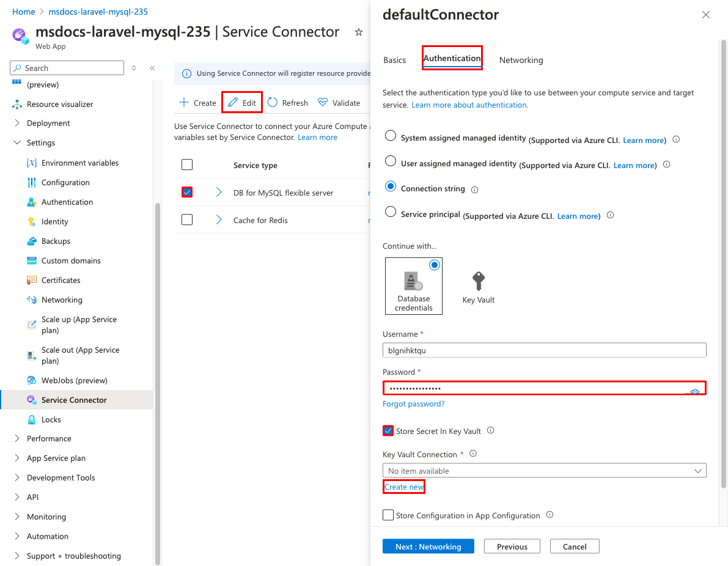The height and width of the screenshot is (566, 728).
Task: Show info for Store Secret In Key Vault
Action: coord(490,430)
